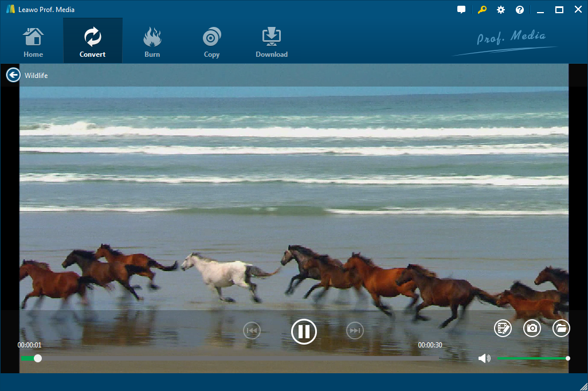Open the settings gear icon
The height and width of the screenshot is (391, 588).
[x=501, y=10]
